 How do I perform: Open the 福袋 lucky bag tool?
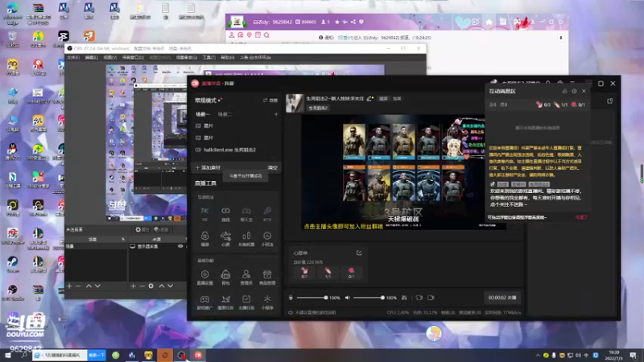click(x=204, y=239)
